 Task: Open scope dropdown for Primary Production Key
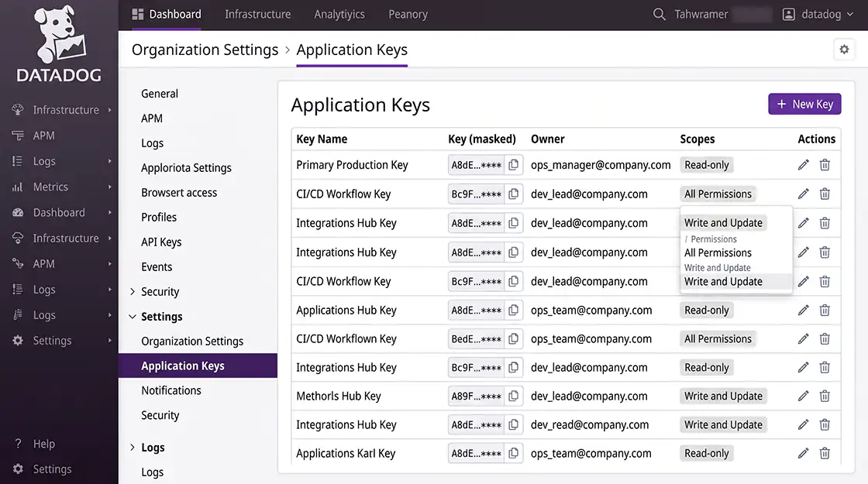(707, 165)
